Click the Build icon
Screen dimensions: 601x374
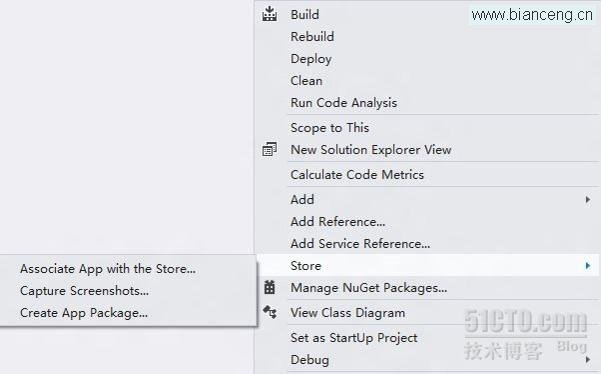(269, 14)
